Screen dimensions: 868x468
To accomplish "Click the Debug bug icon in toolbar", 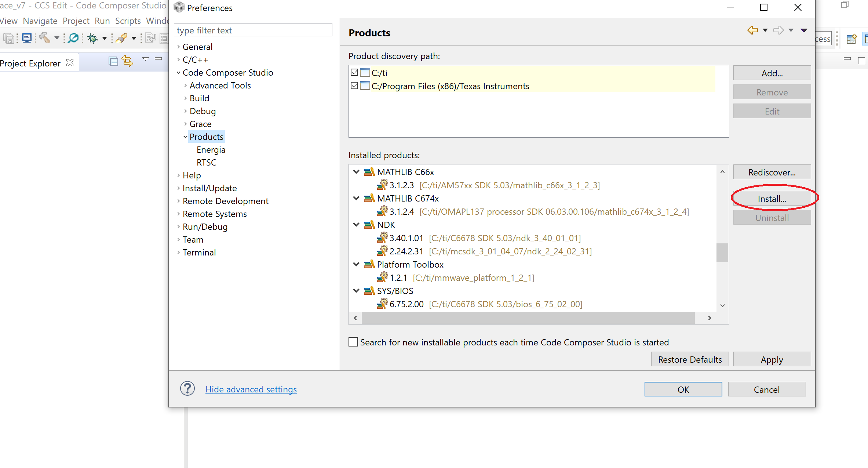I will pos(92,38).
